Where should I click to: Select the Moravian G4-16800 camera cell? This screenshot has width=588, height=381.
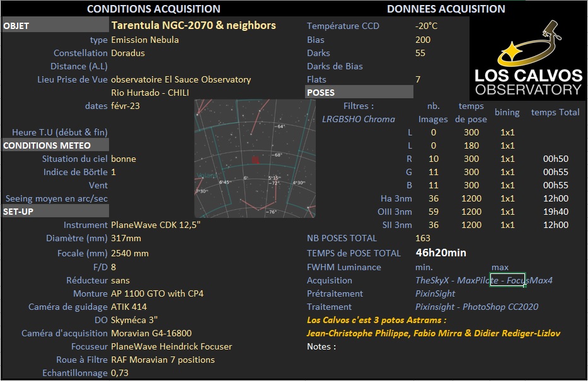coord(151,333)
